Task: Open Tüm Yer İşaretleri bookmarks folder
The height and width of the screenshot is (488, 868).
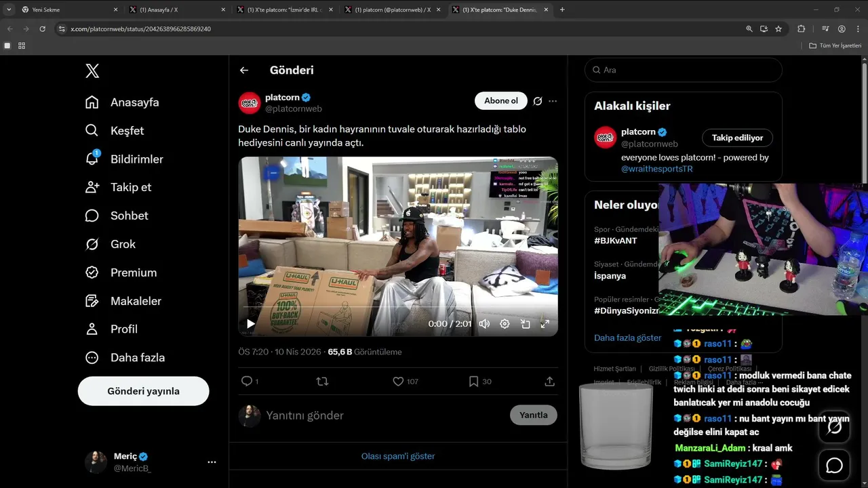Action: click(835, 45)
